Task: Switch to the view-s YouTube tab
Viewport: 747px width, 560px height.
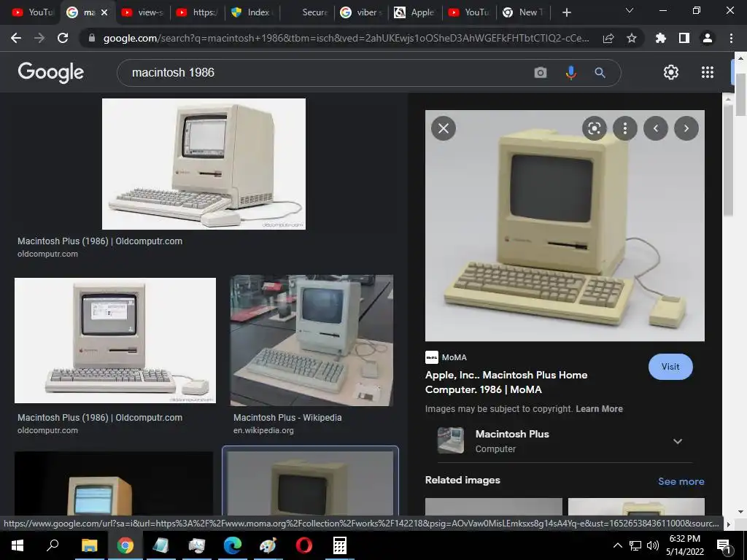Action: point(142,12)
